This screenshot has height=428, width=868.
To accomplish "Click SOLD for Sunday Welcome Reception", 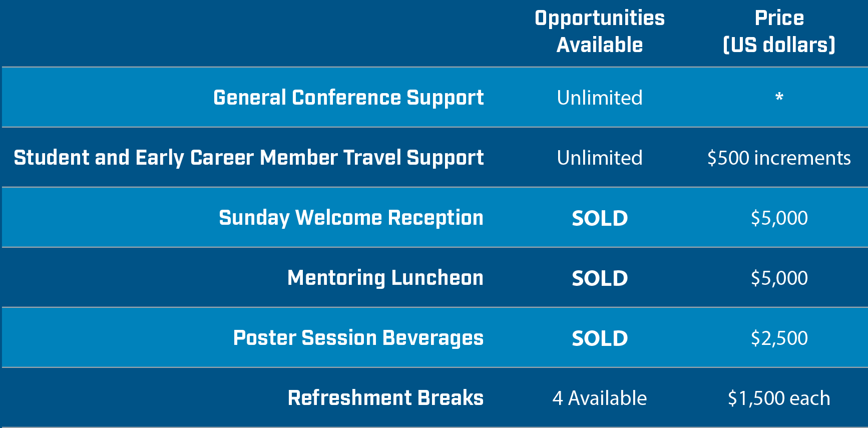I will pos(600,218).
